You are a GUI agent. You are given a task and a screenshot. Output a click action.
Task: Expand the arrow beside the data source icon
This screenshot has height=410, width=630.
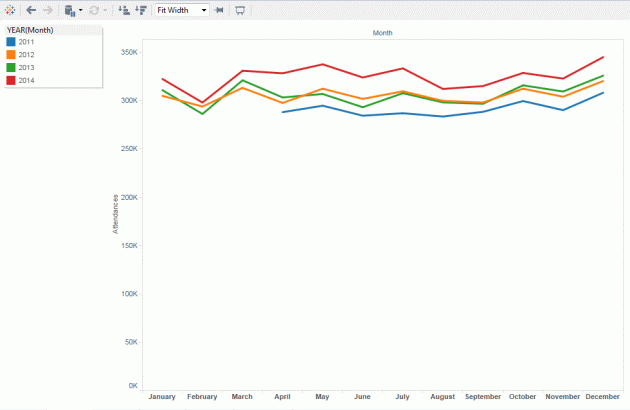coord(80,10)
